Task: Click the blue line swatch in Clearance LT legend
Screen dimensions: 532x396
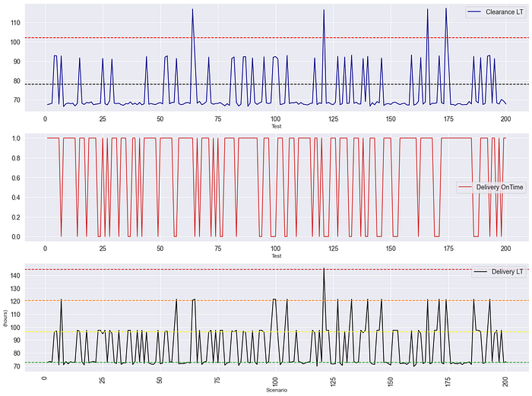Action: [x=475, y=12]
